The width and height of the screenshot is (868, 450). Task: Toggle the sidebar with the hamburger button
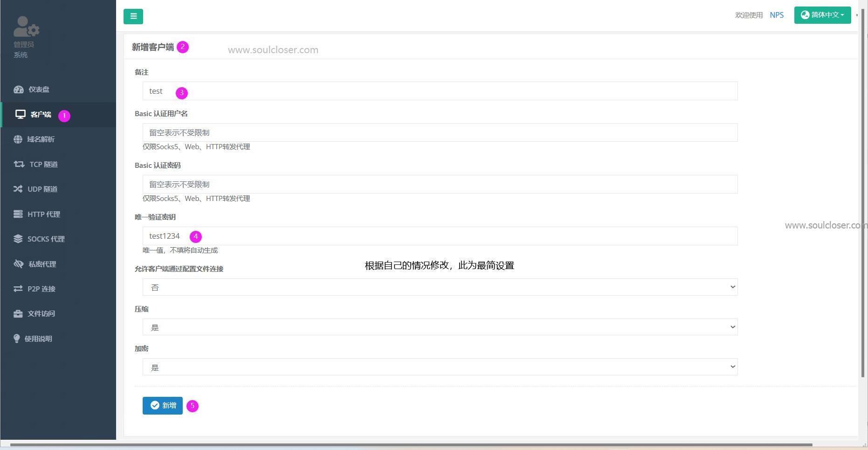pos(133,16)
